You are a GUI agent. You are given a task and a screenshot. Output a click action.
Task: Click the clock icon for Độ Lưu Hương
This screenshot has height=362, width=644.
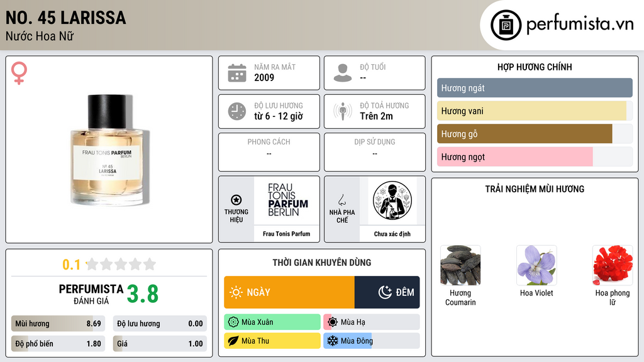pyautogui.click(x=237, y=111)
